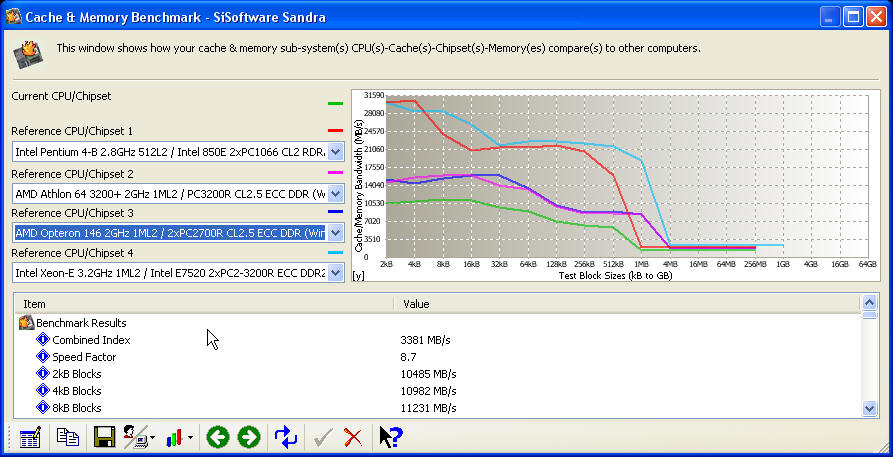Viewport: 893px width, 457px height.
Task: Click the results list scroll down arrow
Action: 869,408
